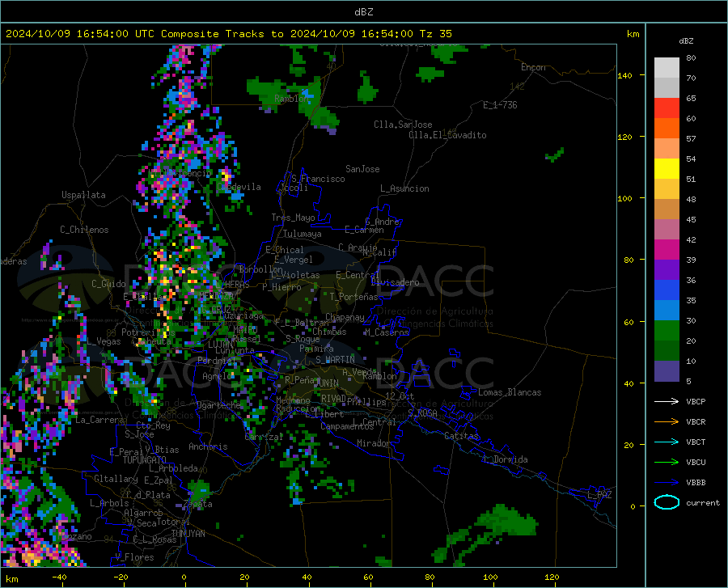Click the E_1-736 label

(x=500, y=105)
